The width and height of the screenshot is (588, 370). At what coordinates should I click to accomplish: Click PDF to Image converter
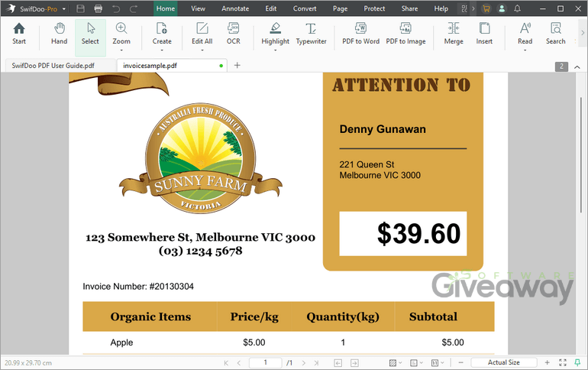pyautogui.click(x=405, y=34)
